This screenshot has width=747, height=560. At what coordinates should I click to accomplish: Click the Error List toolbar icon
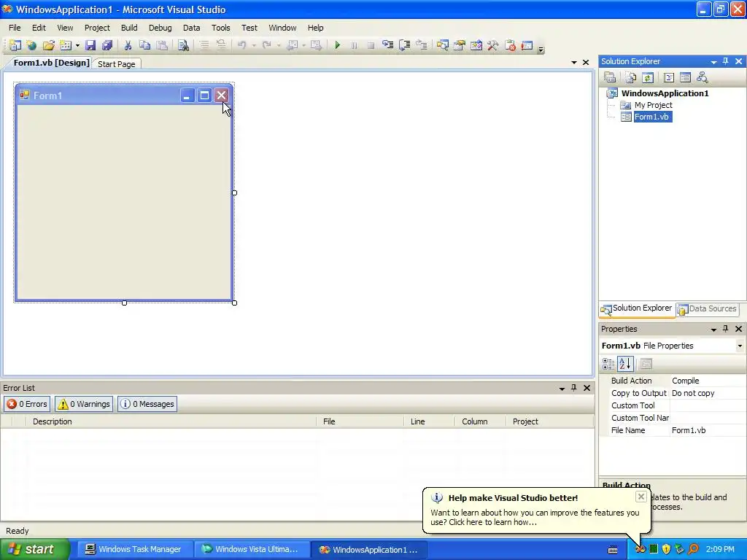pyautogui.click(x=510, y=45)
